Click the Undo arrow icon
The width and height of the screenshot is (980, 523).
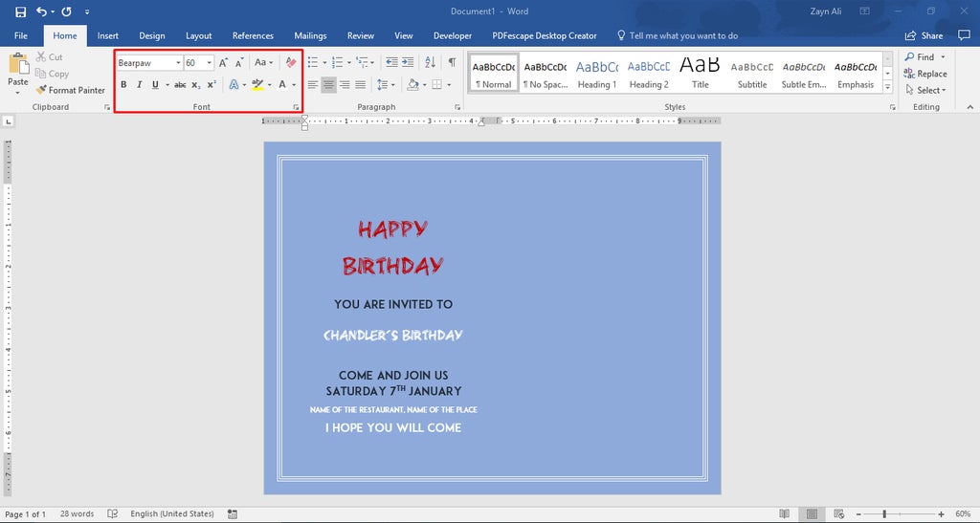tap(41, 11)
